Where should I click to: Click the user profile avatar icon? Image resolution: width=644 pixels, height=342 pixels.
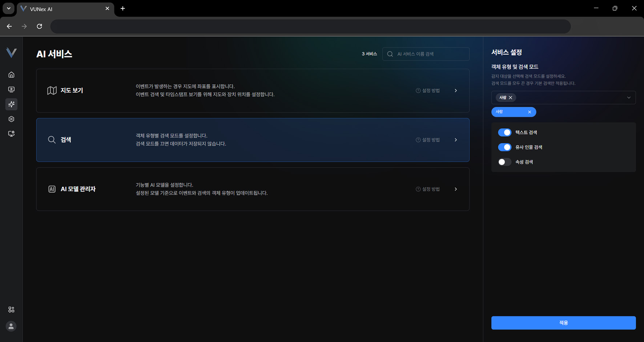click(x=11, y=326)
